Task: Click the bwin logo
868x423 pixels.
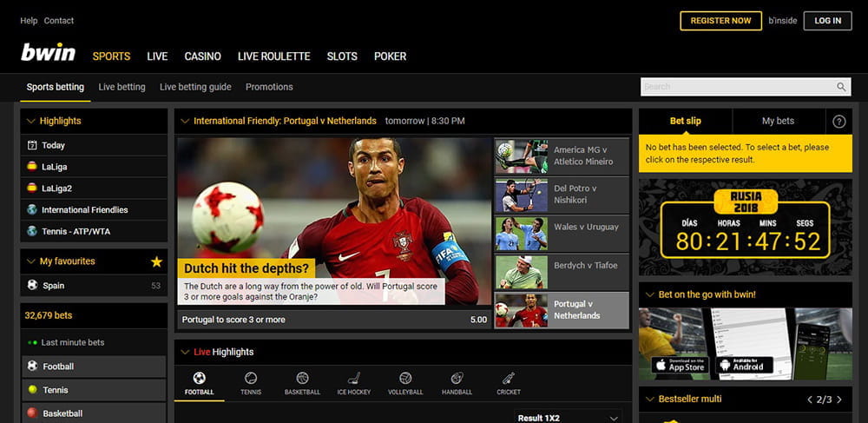Action: point(48,53)
